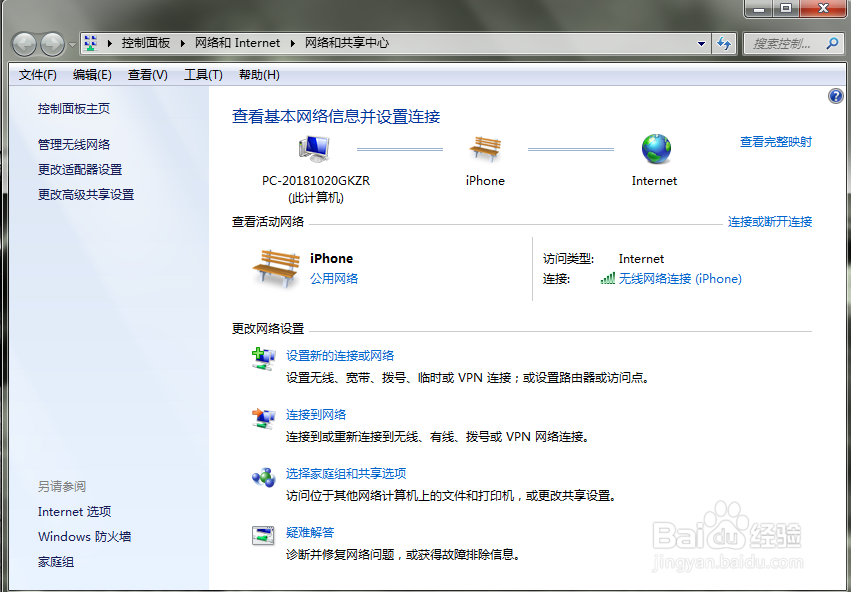This screenshot has height=592, width=851.
Task: Expand the chevron before 控制面板 breadcrumb
Action: (x=110, y=43)
